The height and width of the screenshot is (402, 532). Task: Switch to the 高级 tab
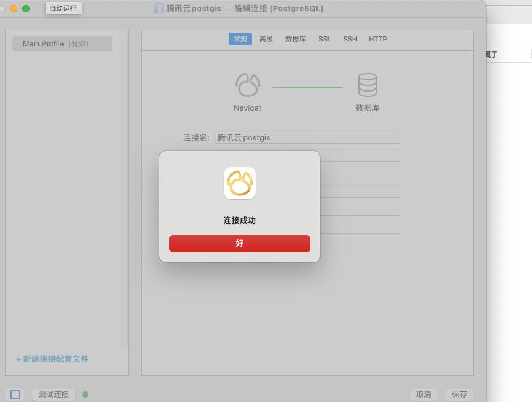266,39
